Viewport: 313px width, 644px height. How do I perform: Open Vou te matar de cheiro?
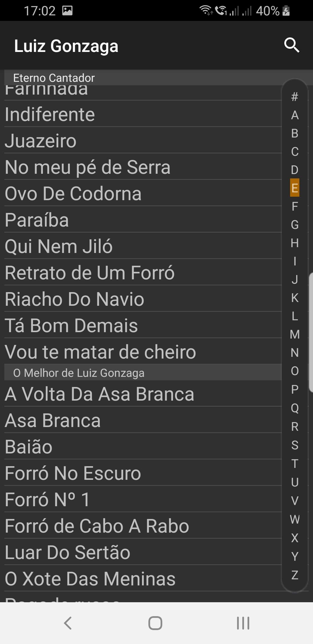click(100, 352)
